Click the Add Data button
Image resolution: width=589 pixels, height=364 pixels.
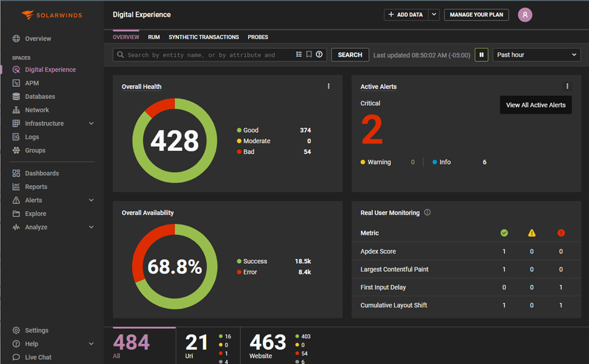click(x=406, y=14)
